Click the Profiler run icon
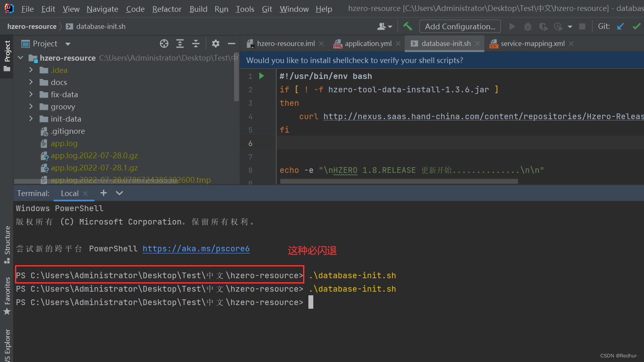The width and height of the screenshot is (644, 362). coord(559,26)
